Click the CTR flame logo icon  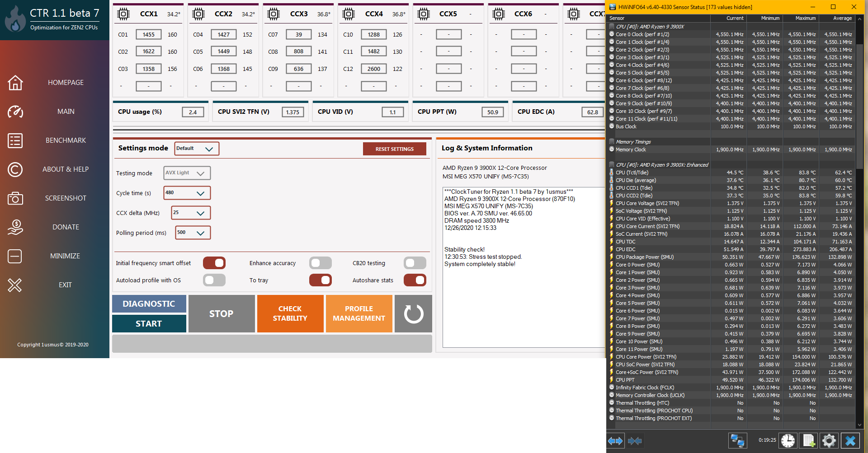pyautogui.click(x=15, y=19)
